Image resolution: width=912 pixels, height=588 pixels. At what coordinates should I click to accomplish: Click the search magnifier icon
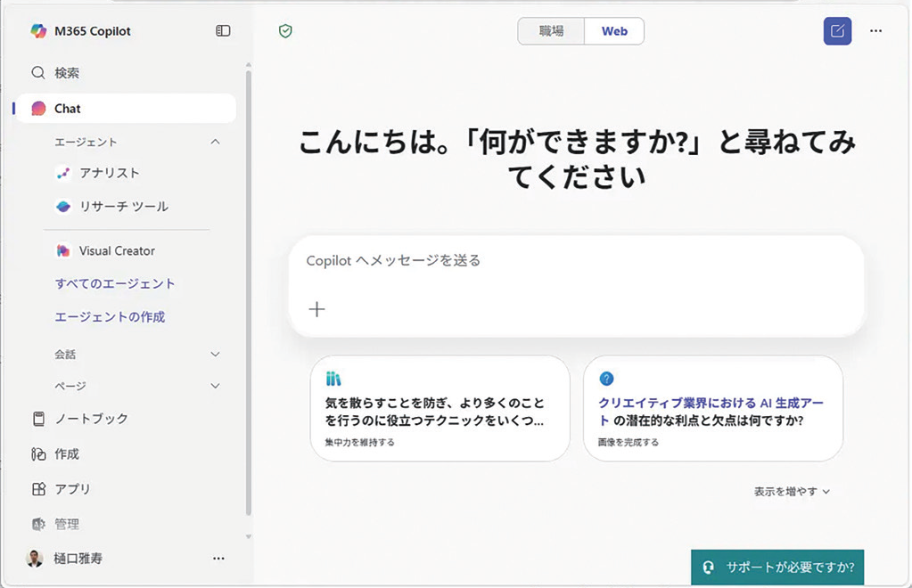[37, 73]
